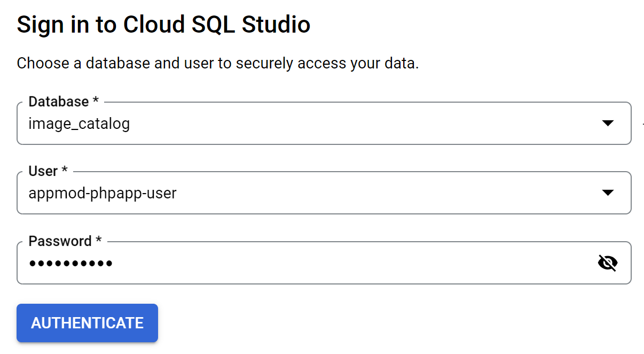Click the 'Choose a database and user' description
Screen dimensions: 644x354
point(218,63)
